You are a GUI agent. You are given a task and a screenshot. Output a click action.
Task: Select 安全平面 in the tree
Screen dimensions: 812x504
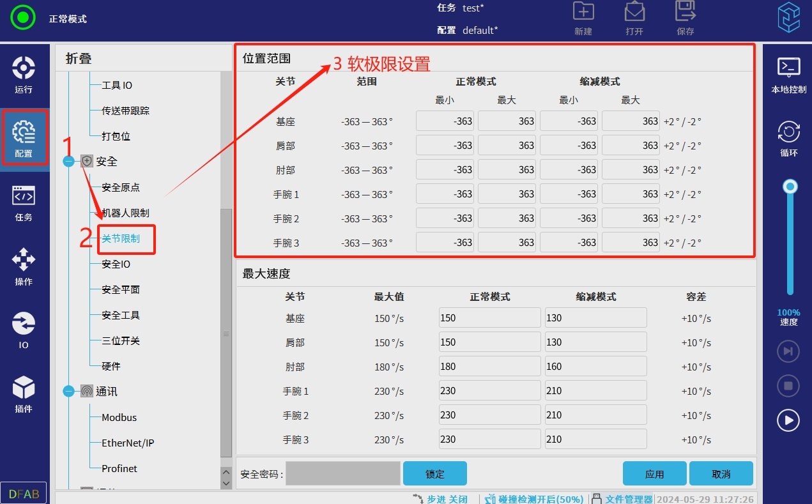(121, 289)
